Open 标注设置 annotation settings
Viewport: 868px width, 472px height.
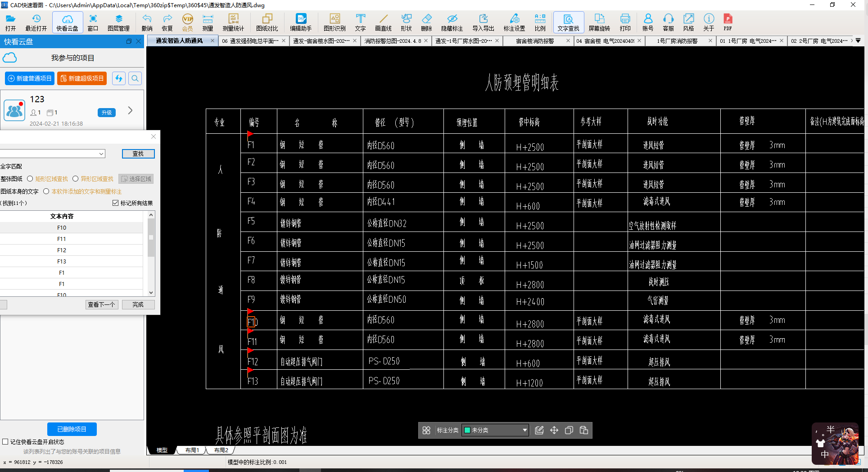coord(514,22)
